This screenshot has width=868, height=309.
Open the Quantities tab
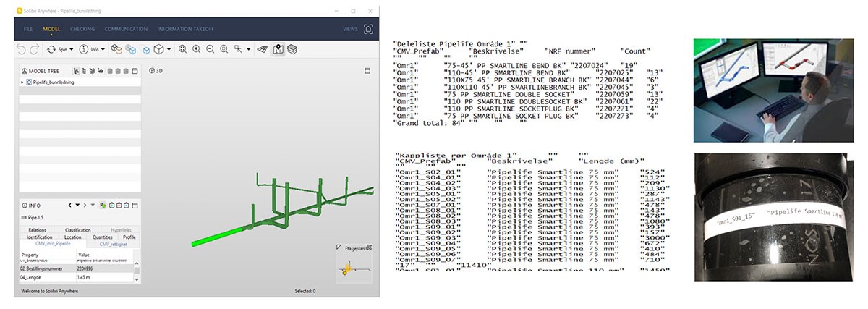click(x=103, y=237)
